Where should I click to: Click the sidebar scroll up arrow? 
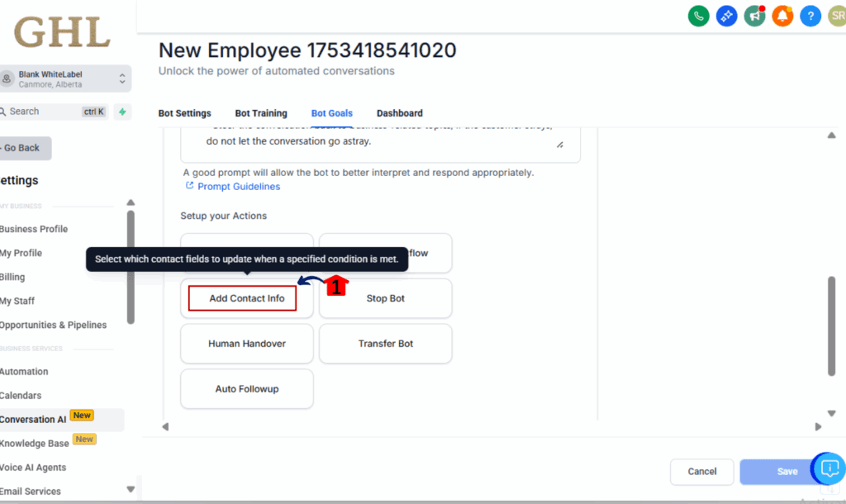tap(131, 202)
